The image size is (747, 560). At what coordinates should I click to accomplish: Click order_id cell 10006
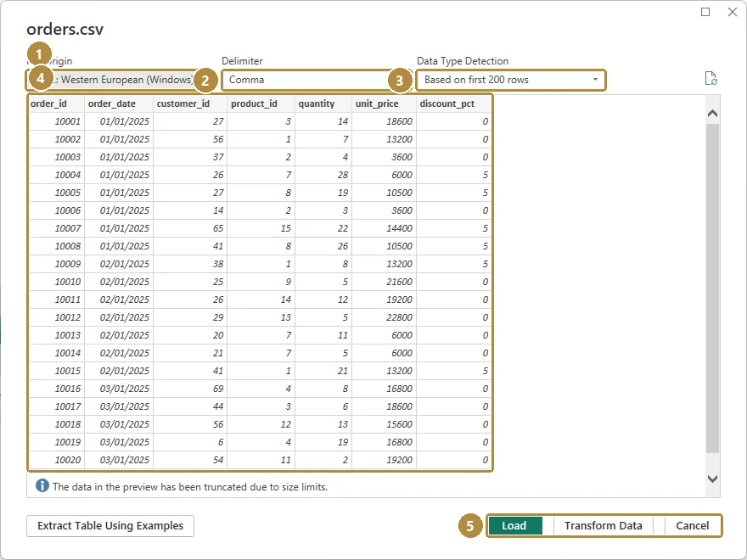(x=57, y=210)
